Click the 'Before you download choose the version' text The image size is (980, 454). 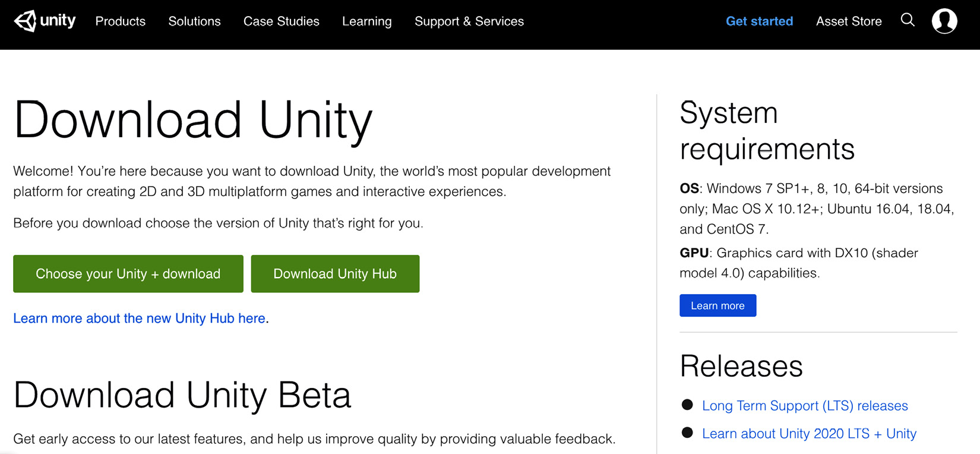click(218, 223)
